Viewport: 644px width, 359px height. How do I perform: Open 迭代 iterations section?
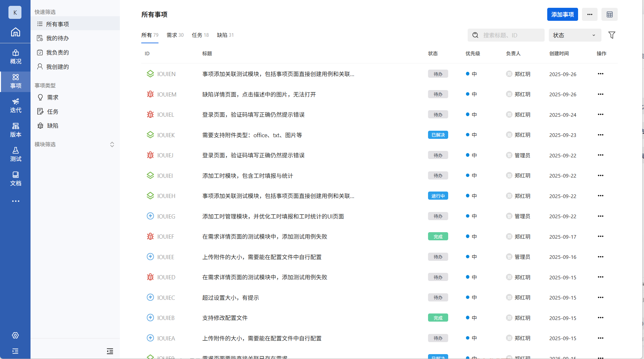tap(15, 106)
